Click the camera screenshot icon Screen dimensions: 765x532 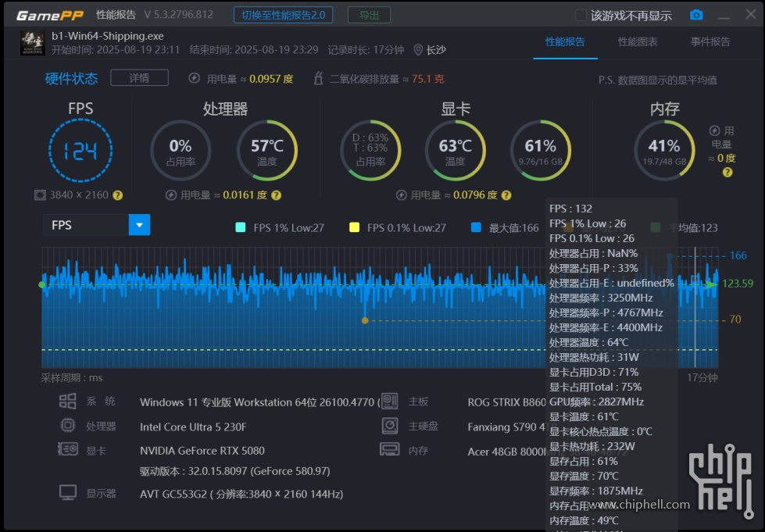tap(696, 15)
